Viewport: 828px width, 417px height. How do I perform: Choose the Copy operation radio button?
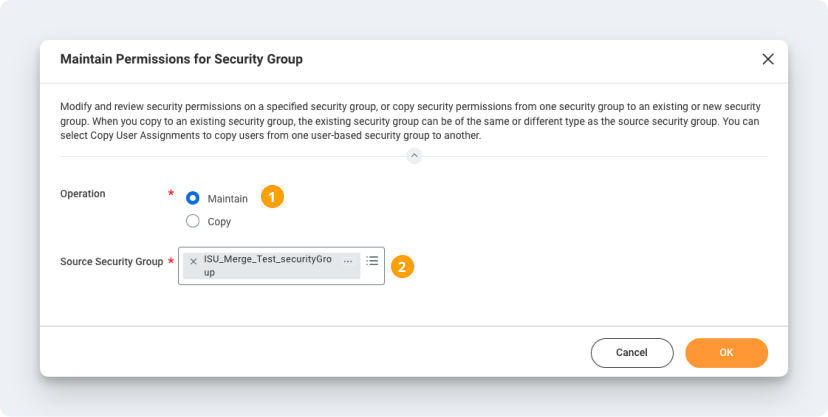pyautogui.click(x=193, y=221)
